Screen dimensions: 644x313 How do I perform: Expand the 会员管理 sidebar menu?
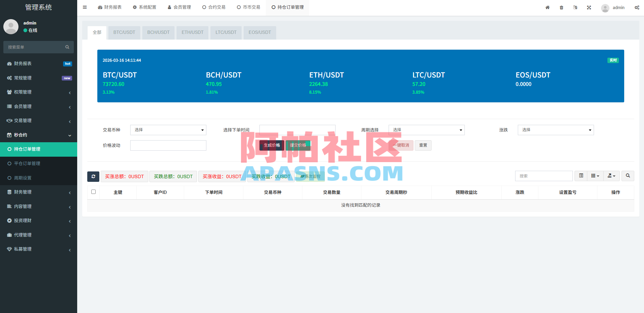pyautogui.click(x=39, y=106)
